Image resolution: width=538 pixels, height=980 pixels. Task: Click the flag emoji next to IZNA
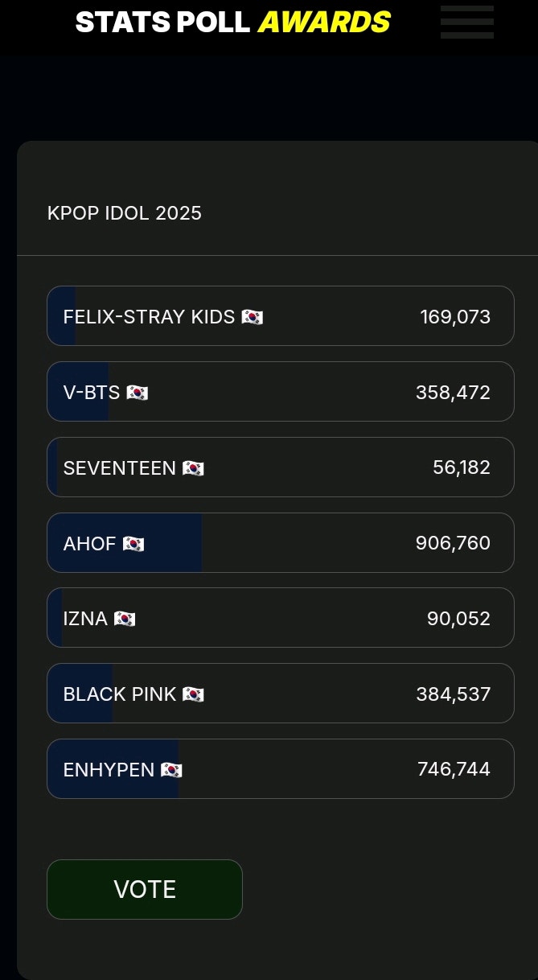point(124,619)
